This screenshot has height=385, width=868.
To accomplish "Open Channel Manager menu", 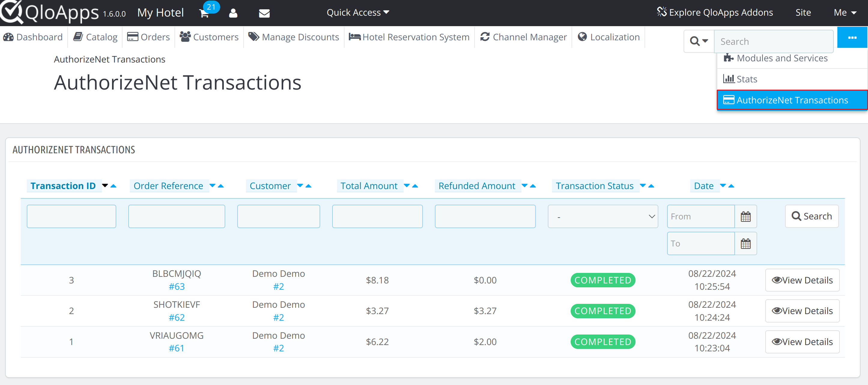I will click(523, 37).
